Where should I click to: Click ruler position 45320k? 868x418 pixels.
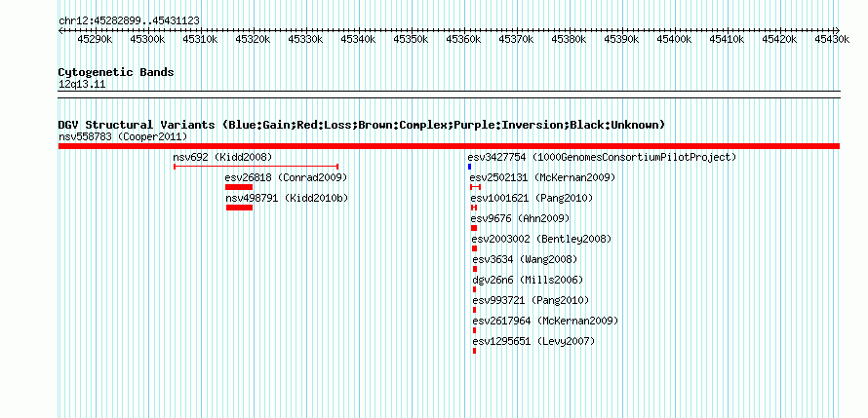point(253,39)
